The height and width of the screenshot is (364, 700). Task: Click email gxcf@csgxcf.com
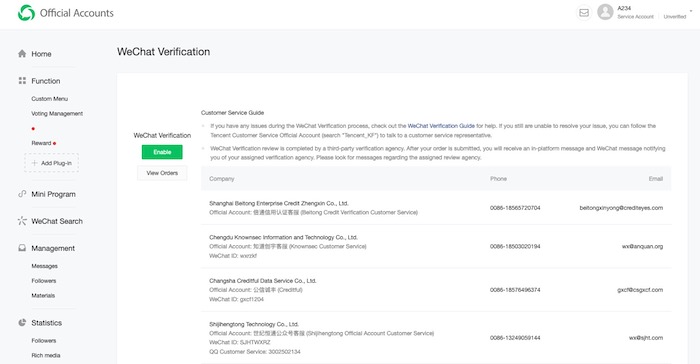tap(640, 290)
